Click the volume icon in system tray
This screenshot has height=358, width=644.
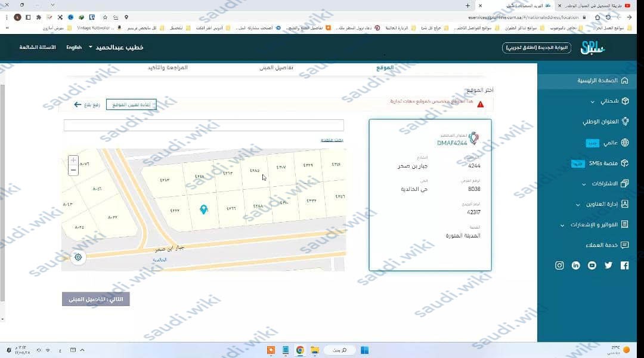(x=39, y=350)
